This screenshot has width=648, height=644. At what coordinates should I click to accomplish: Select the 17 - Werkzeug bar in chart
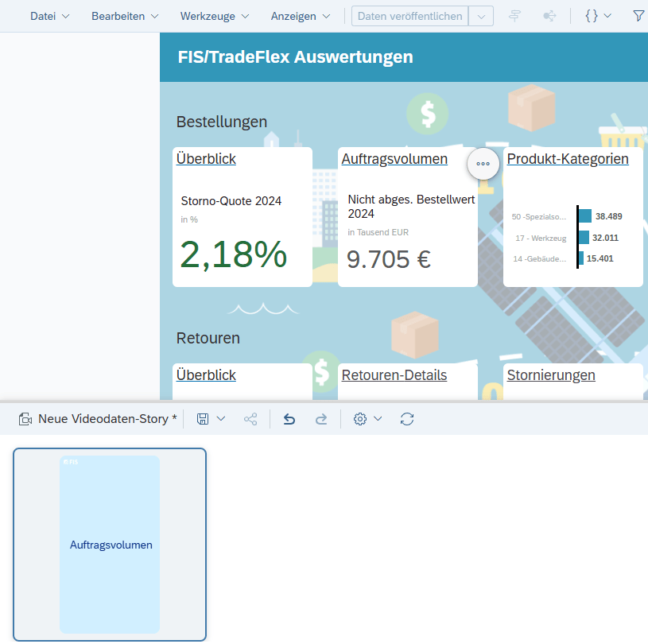[584, 237]
